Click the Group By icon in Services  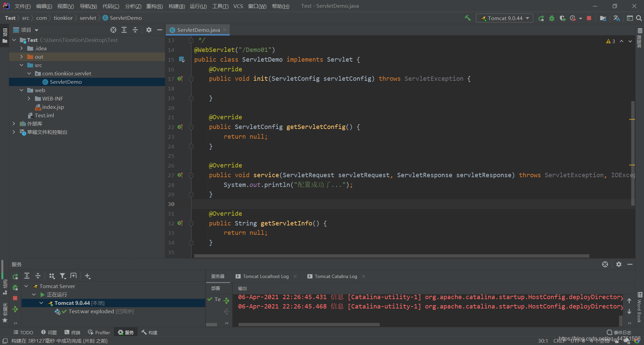[52, 276]
